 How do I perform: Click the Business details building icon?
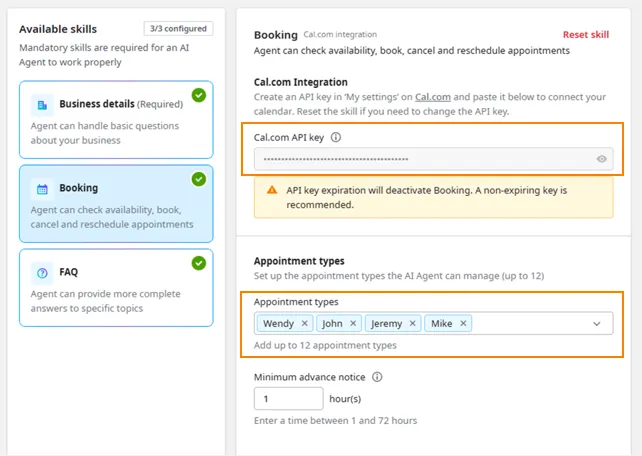coord(42,105)
